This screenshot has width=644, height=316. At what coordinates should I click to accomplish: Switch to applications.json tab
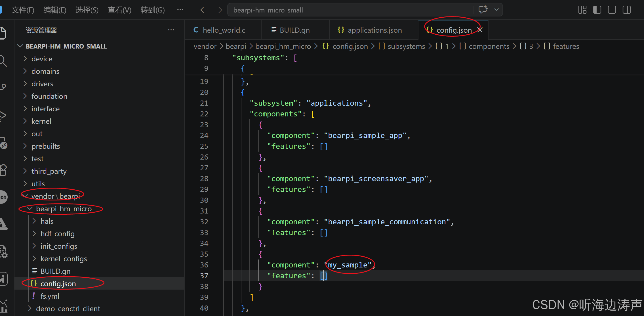(374, 30)
